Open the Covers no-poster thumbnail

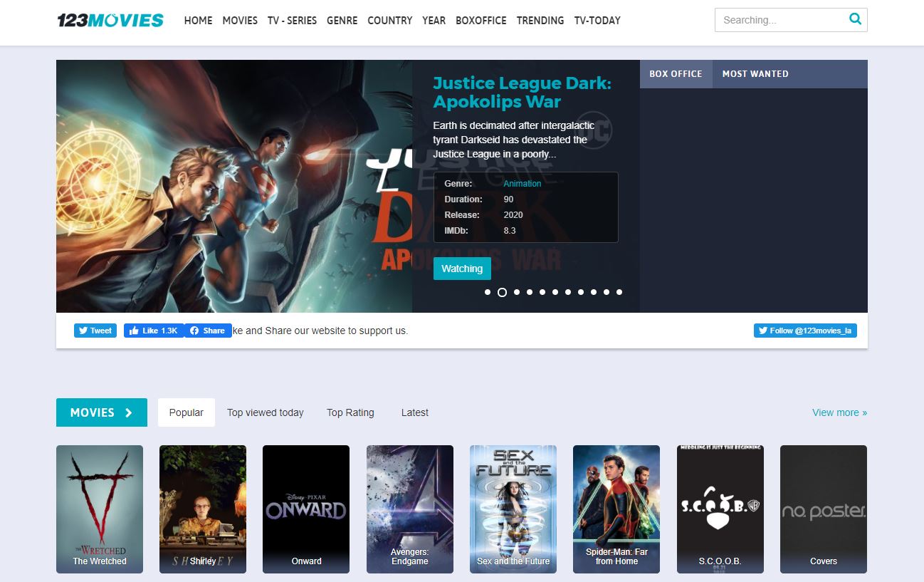pyautogui.click(x=824, y=509)
